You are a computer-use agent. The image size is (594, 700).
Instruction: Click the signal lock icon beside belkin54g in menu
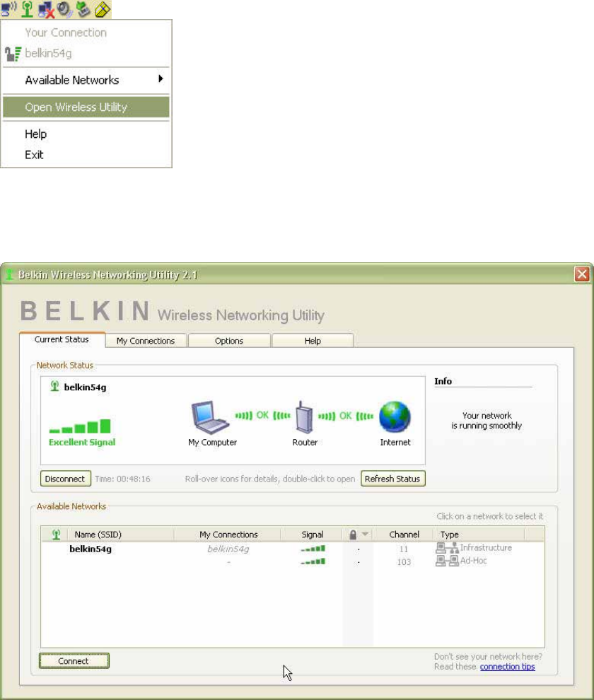13,54
